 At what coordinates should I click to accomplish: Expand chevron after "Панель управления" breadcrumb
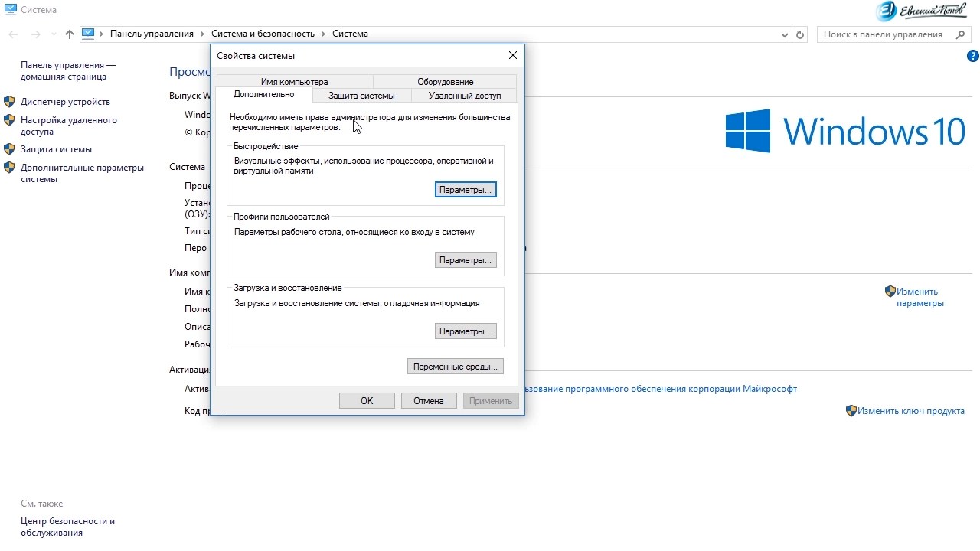pyautogui.click(x=203, y=34)
